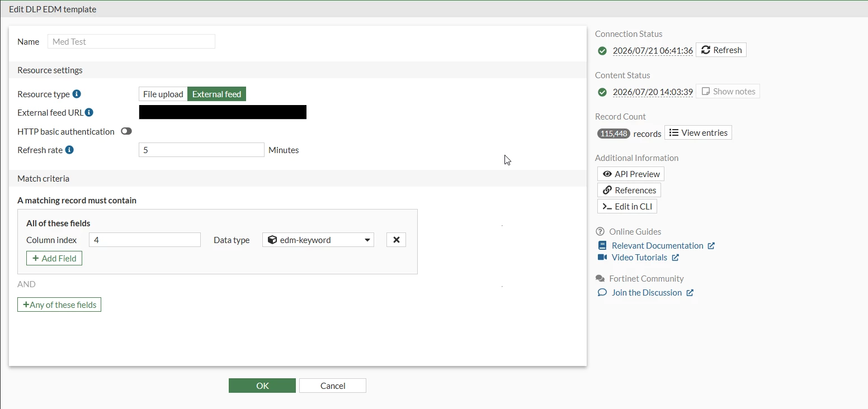Image resolution: width=868 pixels, height=409 pixels.
Task: Click the Show notes button
Action: [728, 91]
